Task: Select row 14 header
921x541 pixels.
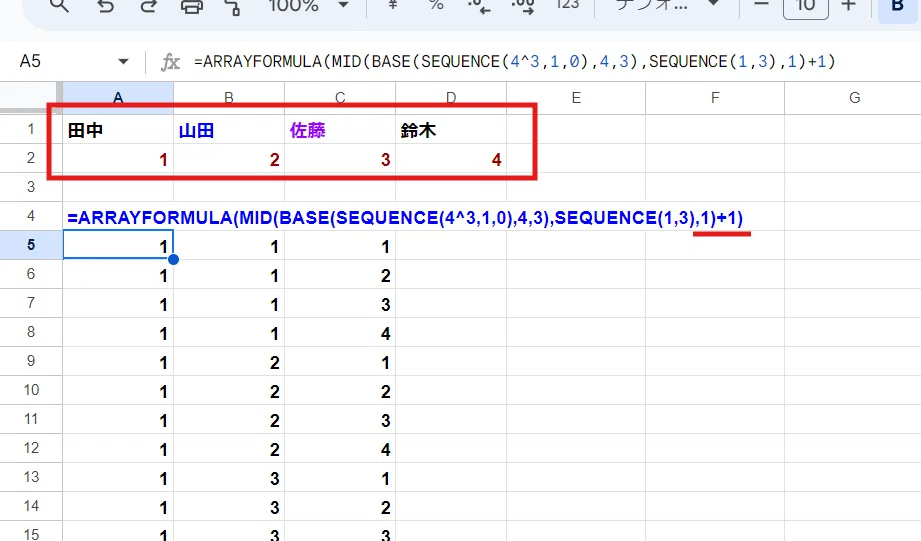Action: pos(31,506)
